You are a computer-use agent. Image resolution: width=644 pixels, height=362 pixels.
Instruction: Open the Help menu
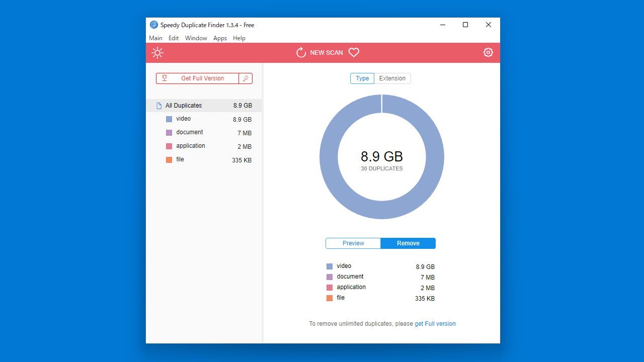239,38
